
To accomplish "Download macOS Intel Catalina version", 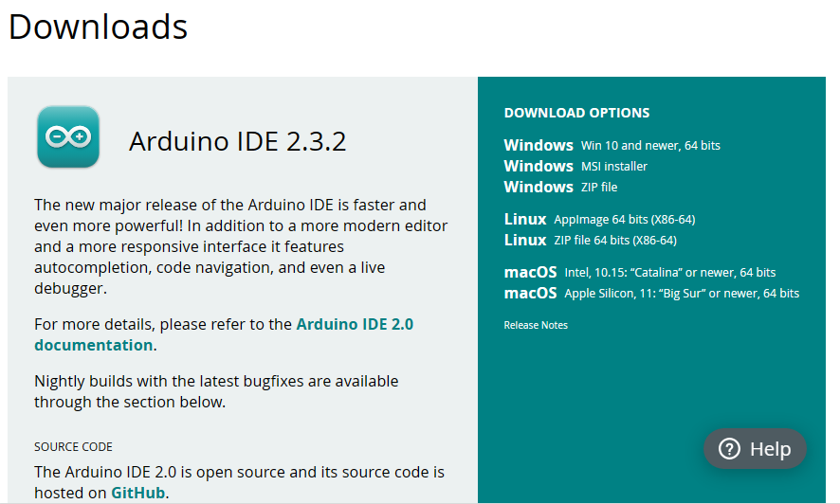I will tap(640, 272).
